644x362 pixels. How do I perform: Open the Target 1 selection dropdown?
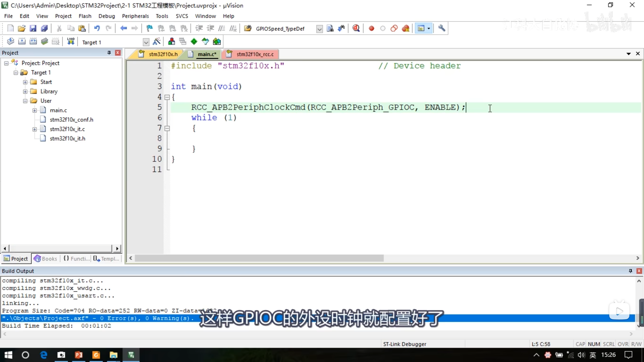[x=146, y=42]
